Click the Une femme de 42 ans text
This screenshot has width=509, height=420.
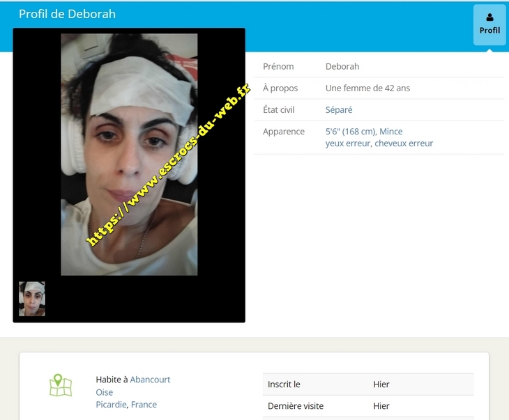[367, 88]
